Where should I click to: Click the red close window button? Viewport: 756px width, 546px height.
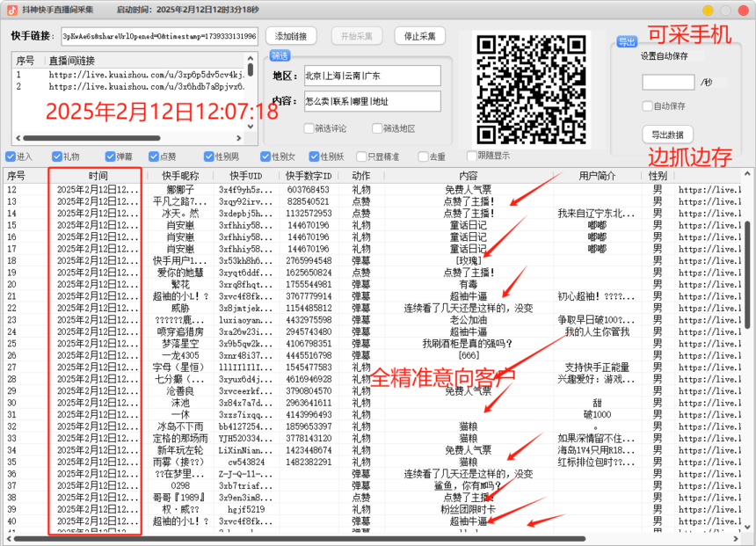[744, 11]
